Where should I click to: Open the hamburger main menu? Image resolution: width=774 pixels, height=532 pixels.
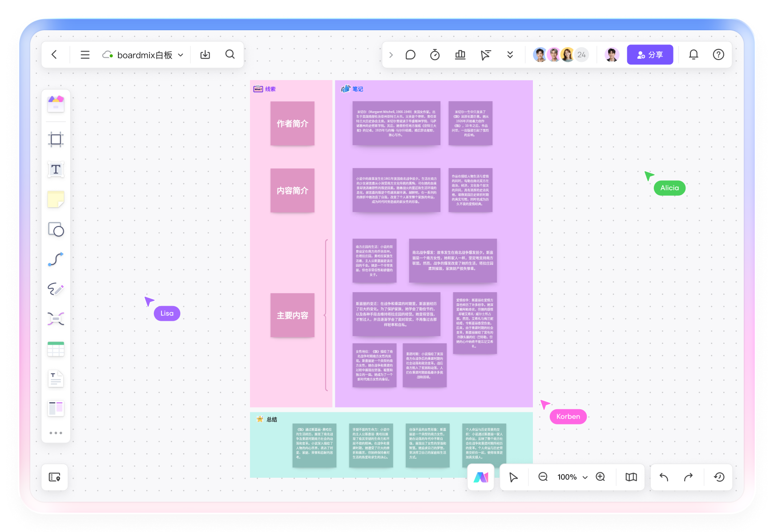click(x=85, y=55)
